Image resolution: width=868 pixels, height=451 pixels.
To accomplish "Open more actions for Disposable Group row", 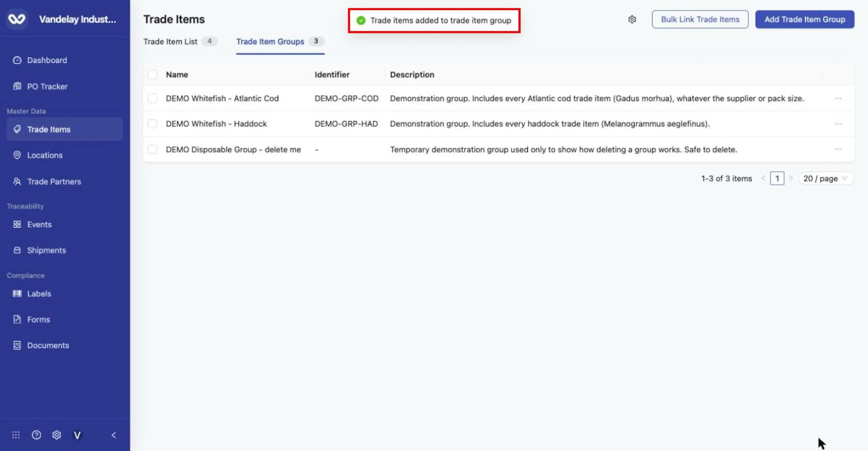I will point(838,149).
